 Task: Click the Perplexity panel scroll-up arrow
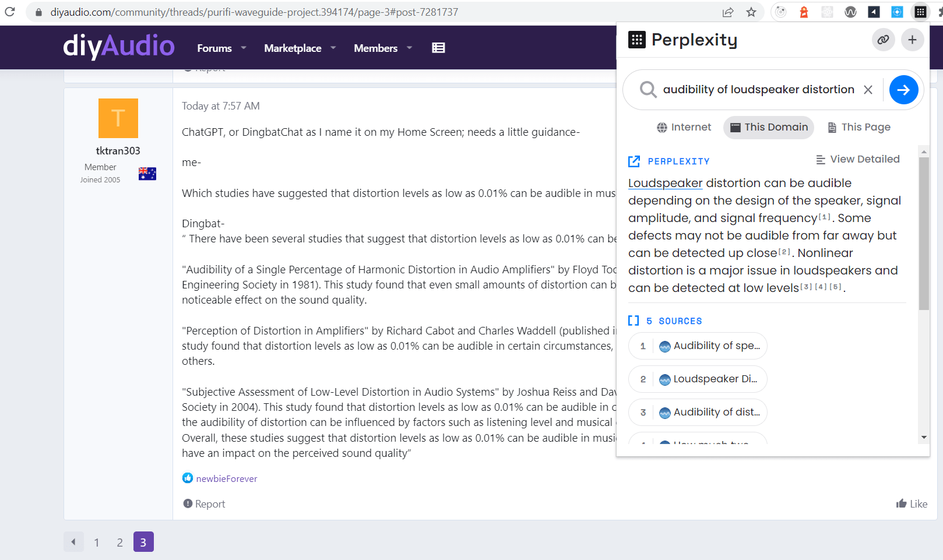pyautogui.click(x=924, y=152)
